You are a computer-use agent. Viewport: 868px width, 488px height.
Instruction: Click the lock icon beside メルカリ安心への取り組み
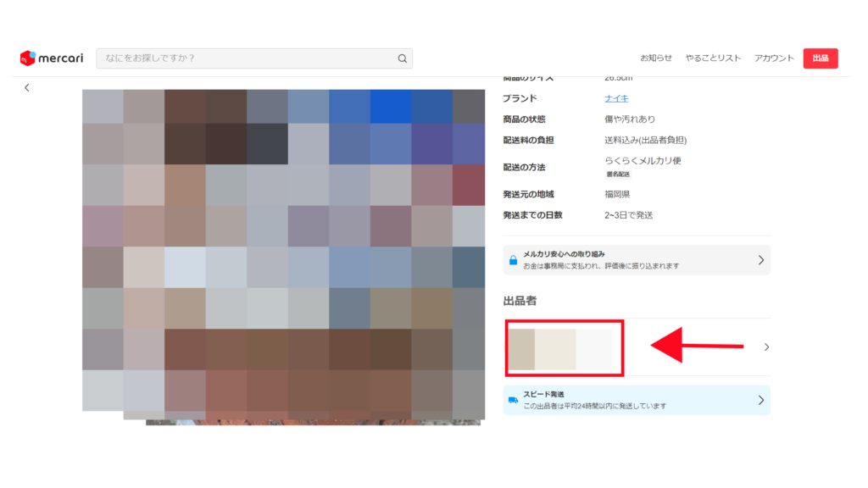pos(514,260)
